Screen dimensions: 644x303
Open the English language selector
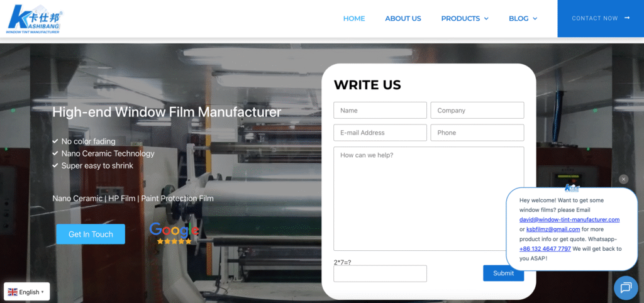(x=27, y=292)
